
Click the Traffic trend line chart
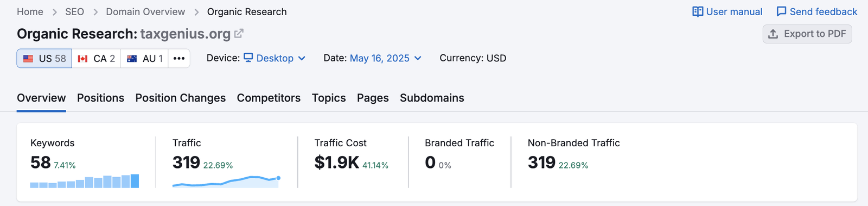click(x=226, y=181)
